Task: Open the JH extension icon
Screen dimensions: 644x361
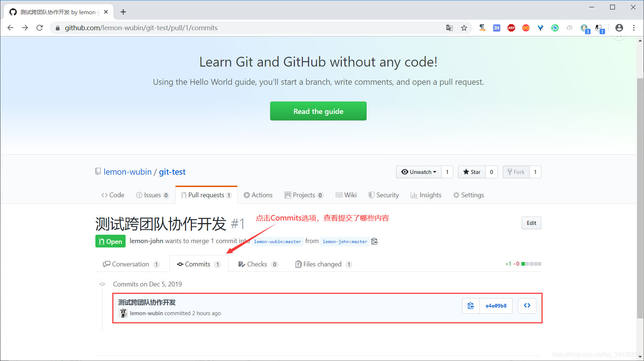Action: [497, 28]
